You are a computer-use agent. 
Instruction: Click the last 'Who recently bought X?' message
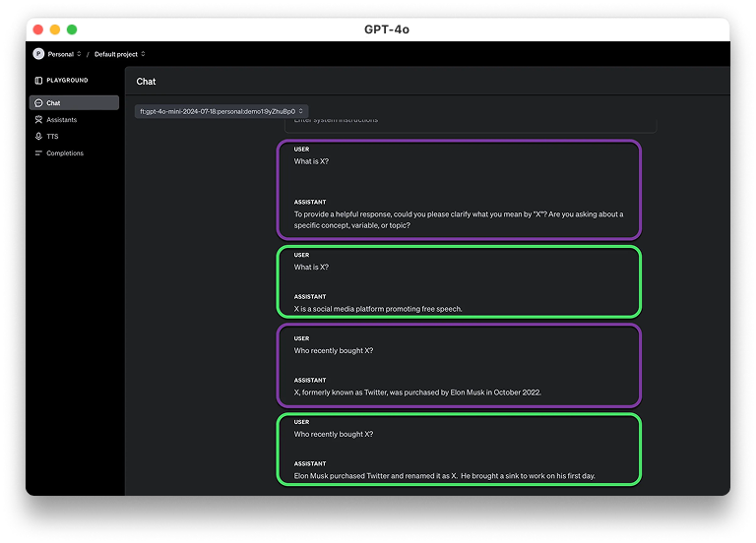coord(333,434)
